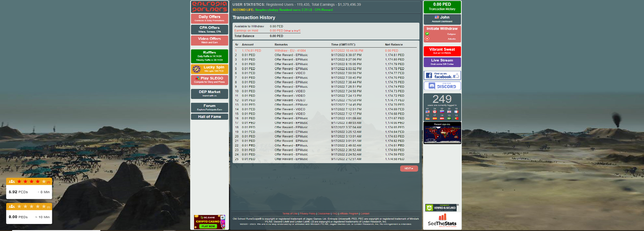This screenshot has width=644, height=231.
Task: Click 'Withdraw - EU - 41084' remark
Action: point(290,51)
